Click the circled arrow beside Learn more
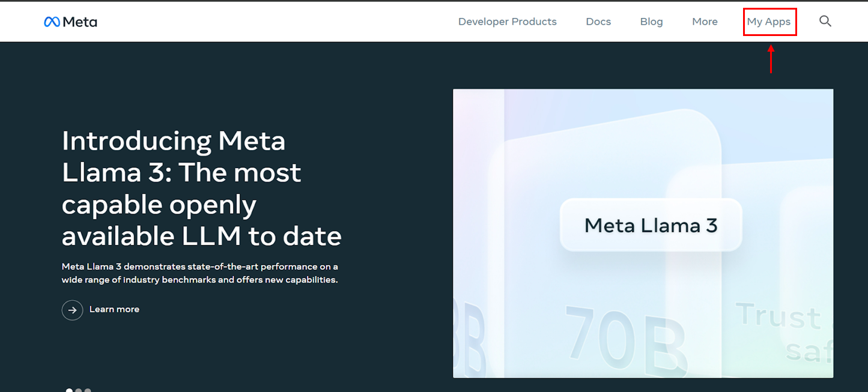868x392 pixels. pyautogui.click(x=72, y=310)
